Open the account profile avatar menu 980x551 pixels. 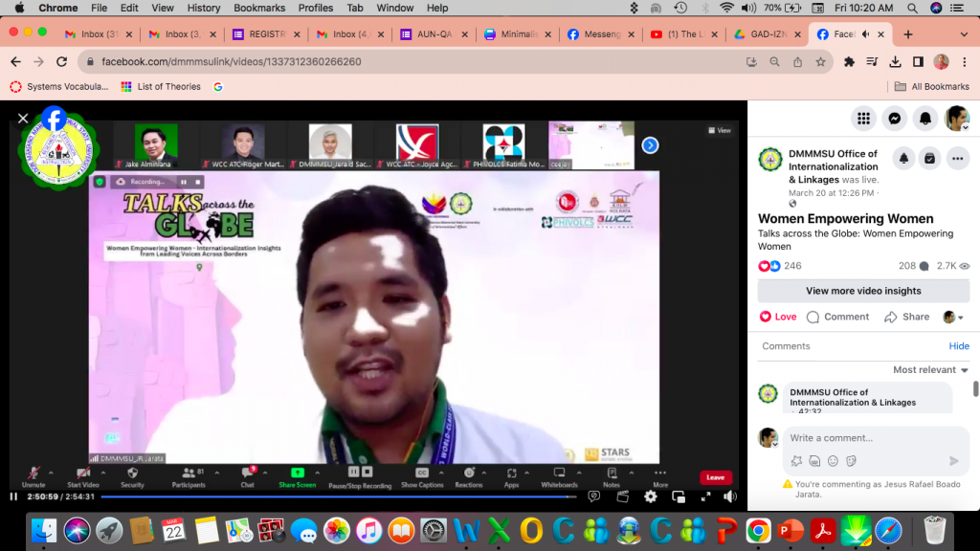(x=956, y=118)
